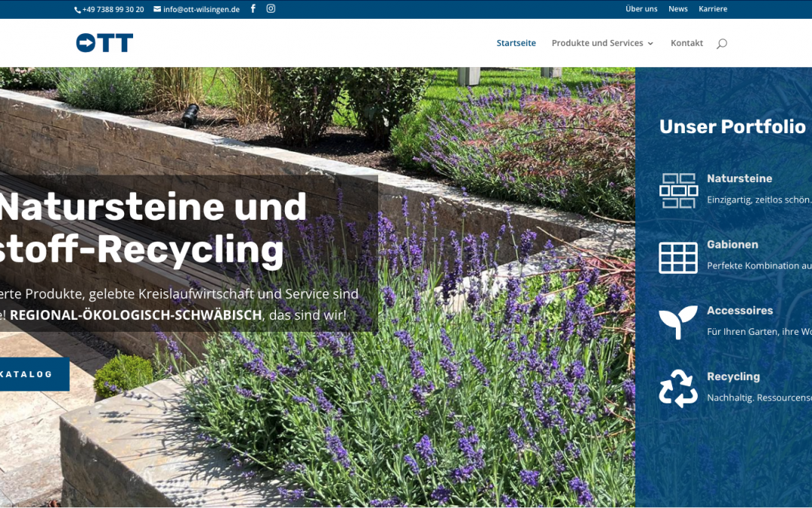The image size is (812, 508).
Task: Click the hero headline 'stoff-Recycling'
Action: [x=142, y=251]
